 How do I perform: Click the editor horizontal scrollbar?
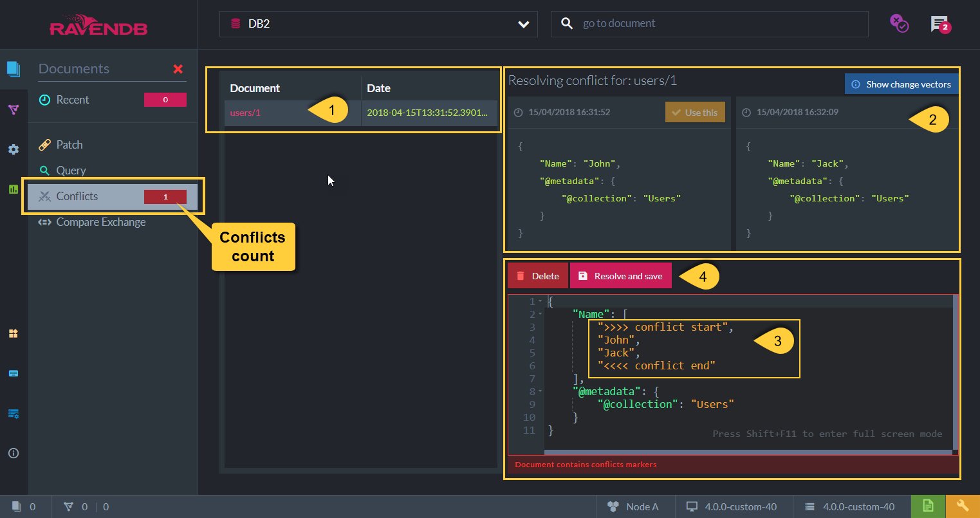(748, 453)
